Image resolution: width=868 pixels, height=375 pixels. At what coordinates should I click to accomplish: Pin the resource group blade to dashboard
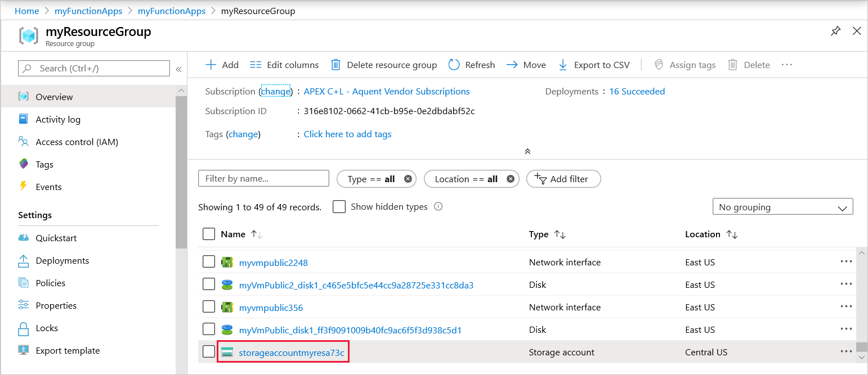836,31
